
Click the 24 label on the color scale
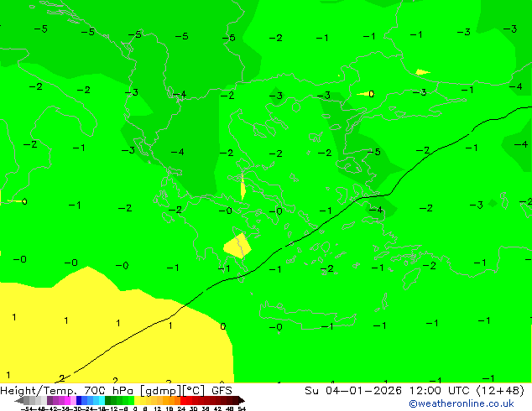[x=181, y=408]
